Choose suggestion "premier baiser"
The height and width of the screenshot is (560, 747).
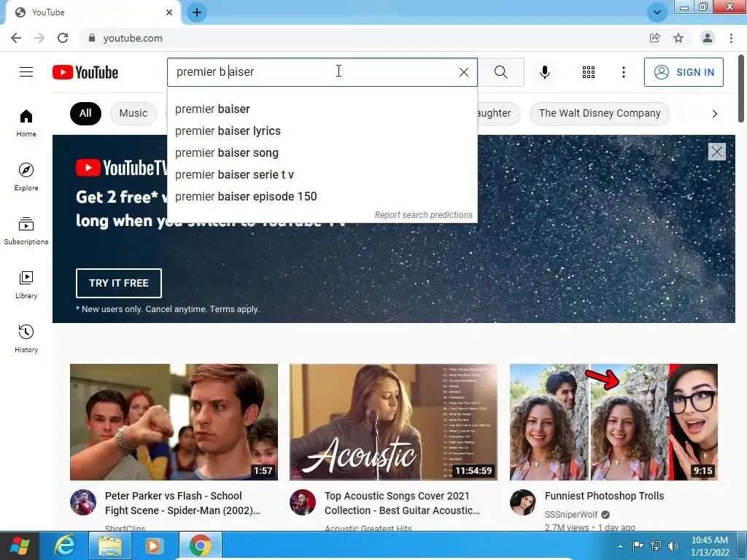click(x=322, y=109)
